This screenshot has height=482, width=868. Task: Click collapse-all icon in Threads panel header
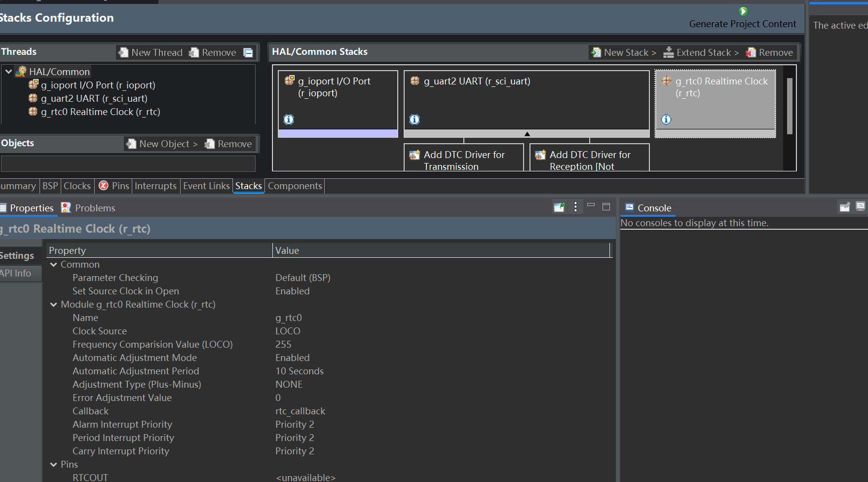click(x=248, y=53)
